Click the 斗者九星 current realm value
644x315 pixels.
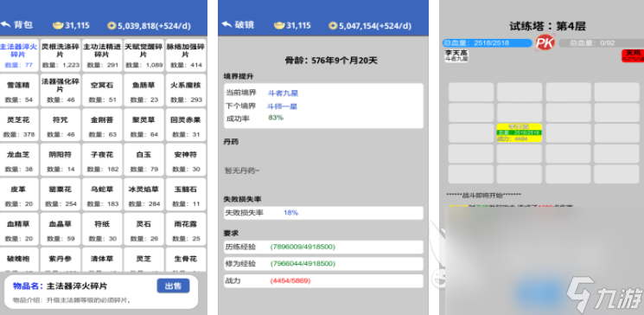[283, 93]
